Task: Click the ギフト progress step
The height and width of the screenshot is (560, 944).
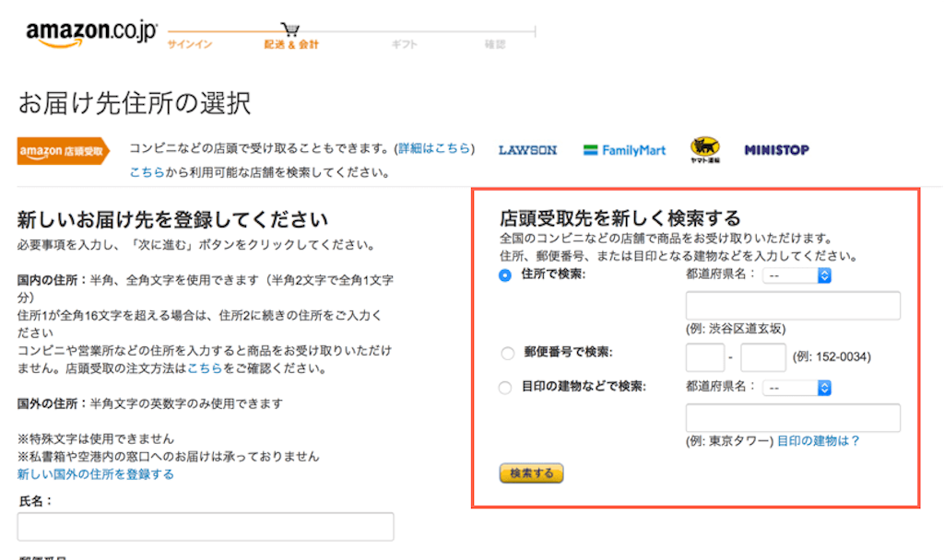Action: [x=404, y=44]
